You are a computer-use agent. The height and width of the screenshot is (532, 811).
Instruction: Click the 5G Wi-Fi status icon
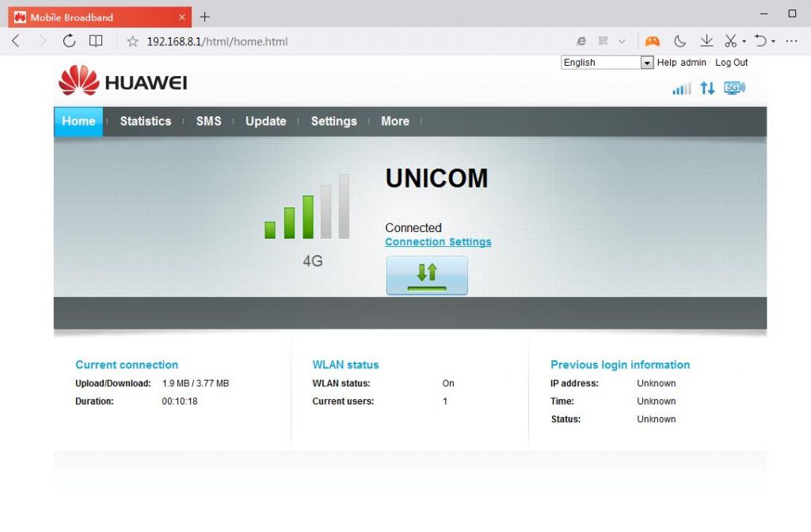pyautogui.click(x=734, y=89)
